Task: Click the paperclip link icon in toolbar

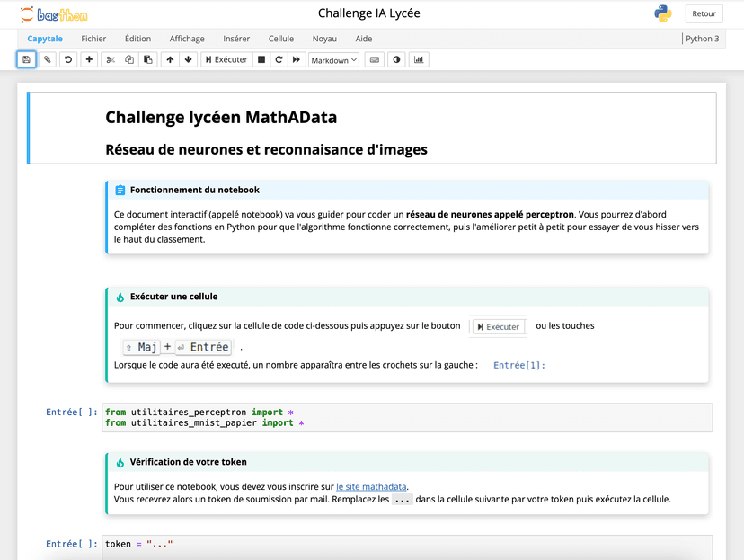Action: [48, 59]
